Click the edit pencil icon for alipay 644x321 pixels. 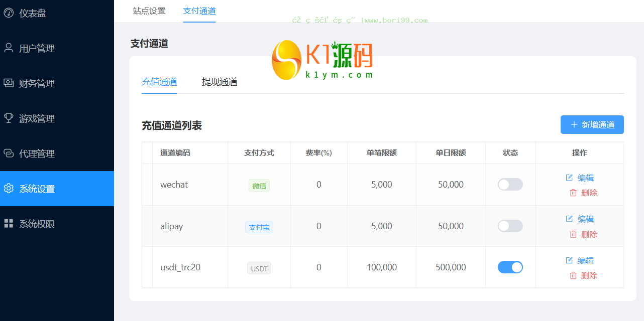point(569,219)
